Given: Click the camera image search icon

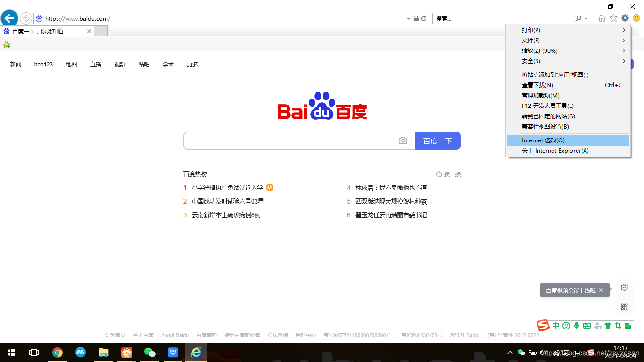Looking at the screenshot, I should point(403,140).
